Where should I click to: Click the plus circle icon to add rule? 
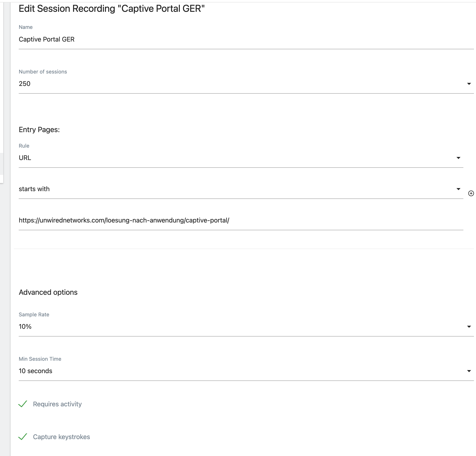click(471, 193)
